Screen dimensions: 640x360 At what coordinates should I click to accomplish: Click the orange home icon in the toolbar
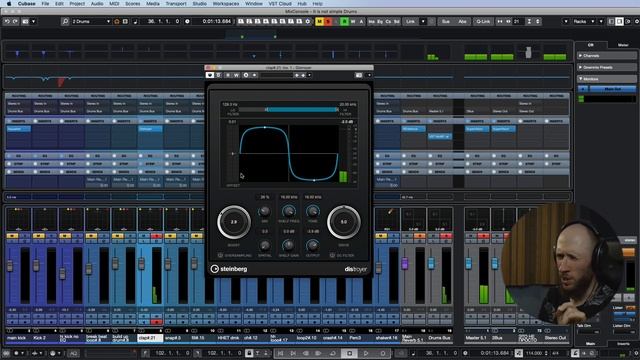[117, 21]
